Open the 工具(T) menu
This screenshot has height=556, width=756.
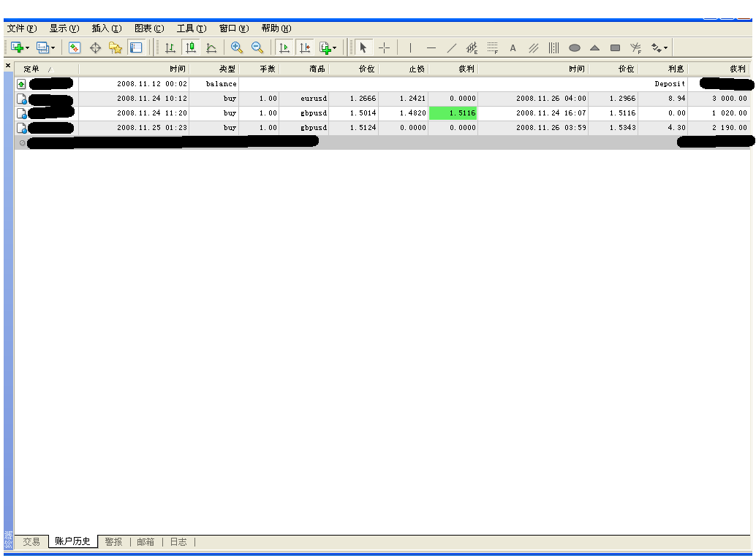(192, 28)
